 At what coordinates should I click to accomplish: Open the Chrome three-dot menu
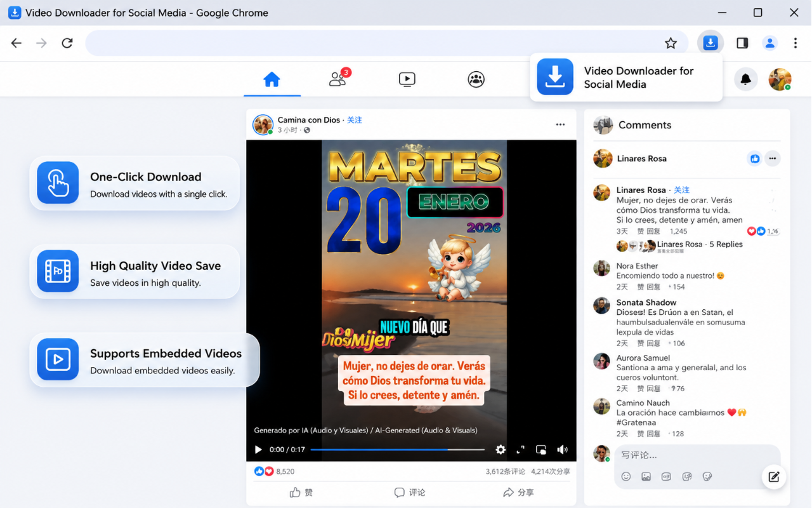pyautogui.click(x=796, y=43)
